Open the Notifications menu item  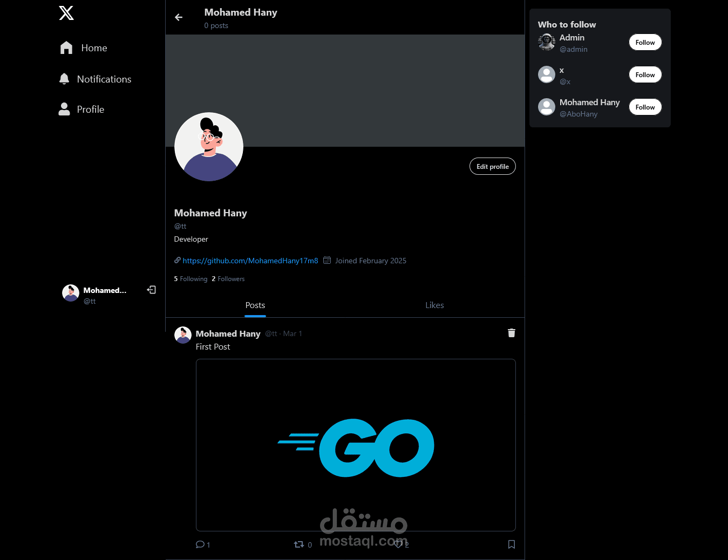click(x=95, y=79)
